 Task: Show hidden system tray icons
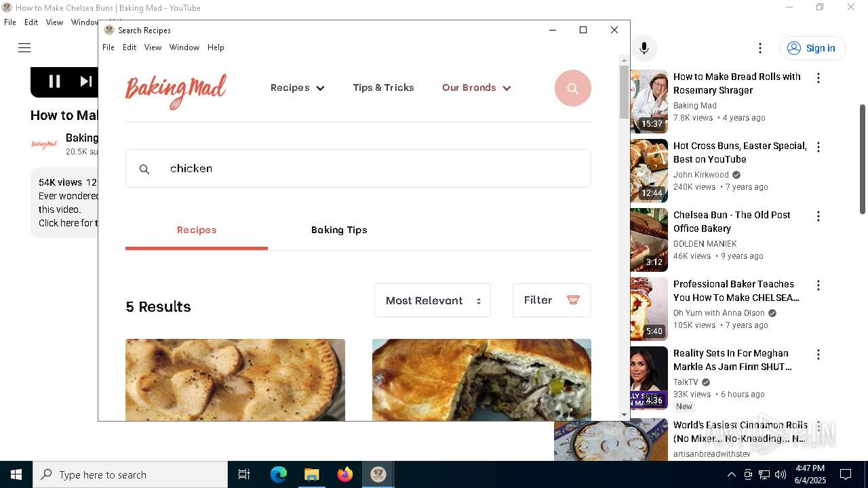(731, 474)
